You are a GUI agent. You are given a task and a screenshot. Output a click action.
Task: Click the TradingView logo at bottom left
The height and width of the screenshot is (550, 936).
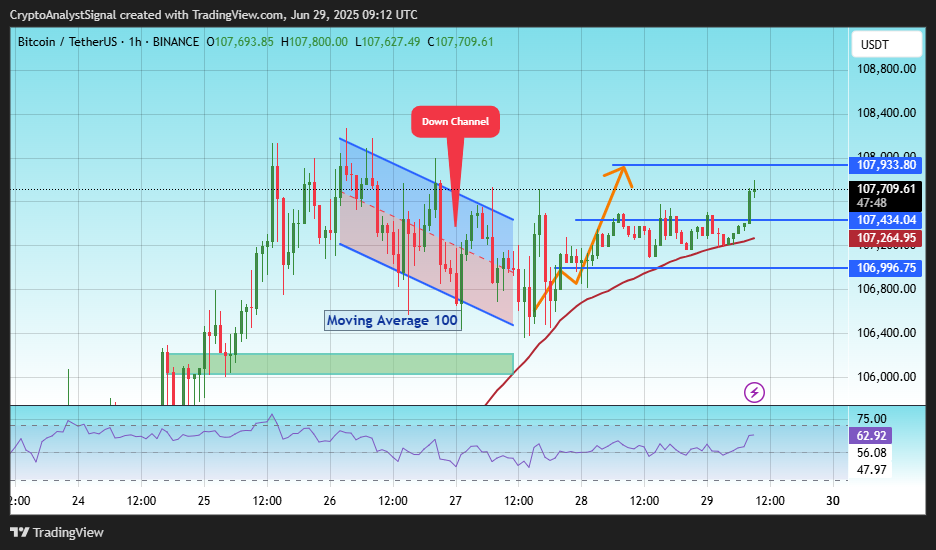pos(57,532)
